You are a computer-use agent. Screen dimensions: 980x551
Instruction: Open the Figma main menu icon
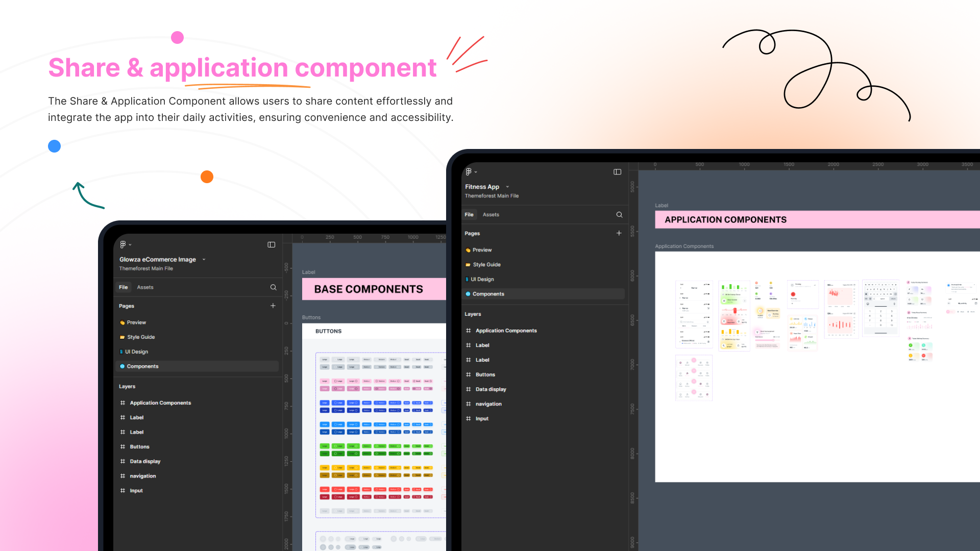(469, 172)
